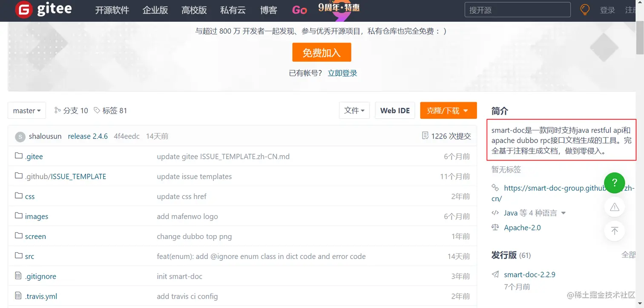The height and width of the screenshot is (308, 644).
Task: Open 开源软件 in the top navigation
Action: (x=112, y=10)
